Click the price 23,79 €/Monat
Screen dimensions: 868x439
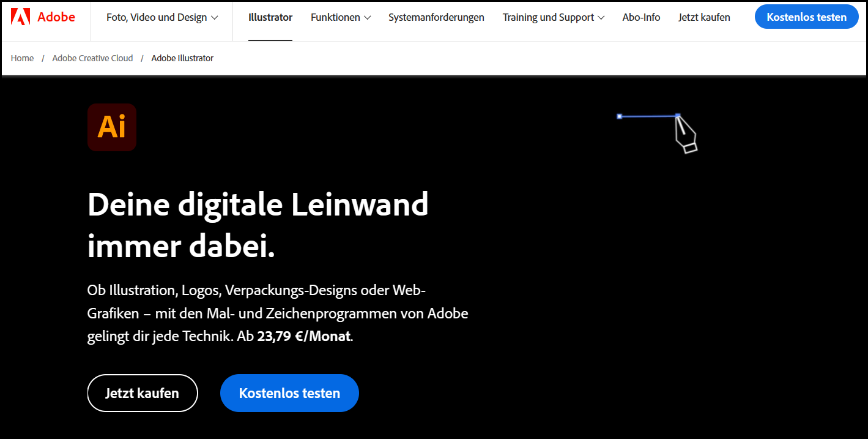coord(305,336)
